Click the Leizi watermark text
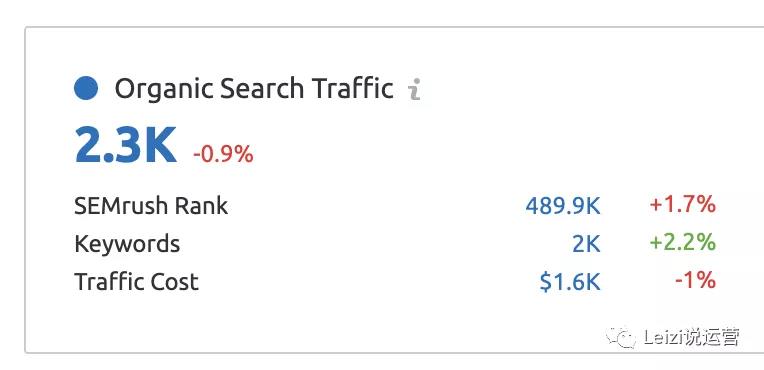This screenshot has height=370, width=764. pos(691,337)
